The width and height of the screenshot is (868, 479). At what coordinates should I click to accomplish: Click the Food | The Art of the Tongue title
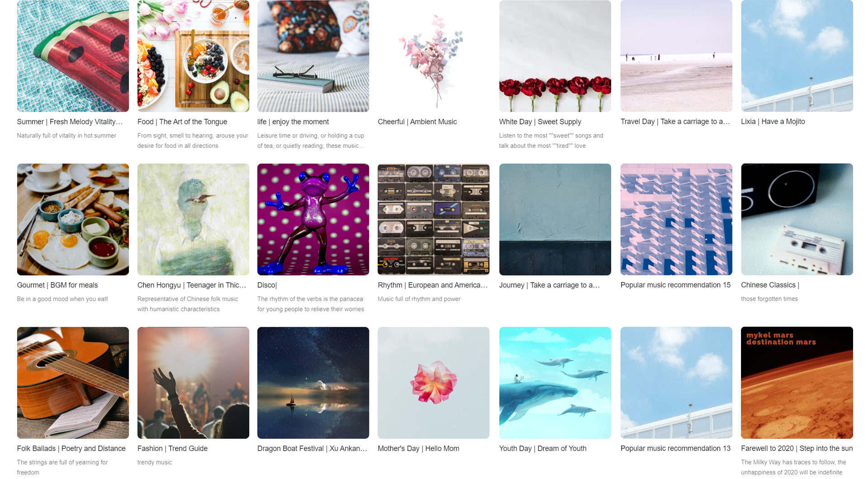pos(182,122)
